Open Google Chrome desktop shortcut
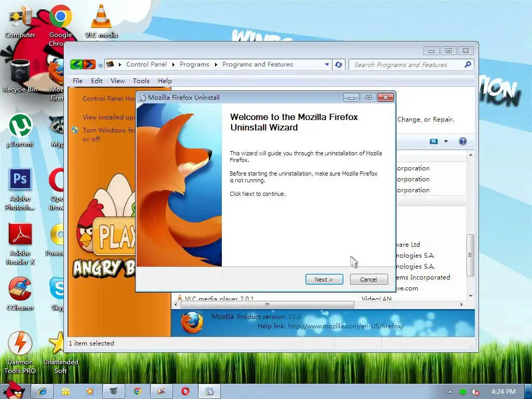532x399 pixels. tap(60, 25)
